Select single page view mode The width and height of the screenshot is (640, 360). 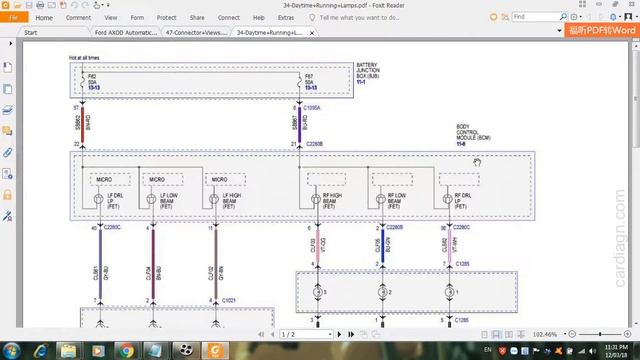point(484,334)
